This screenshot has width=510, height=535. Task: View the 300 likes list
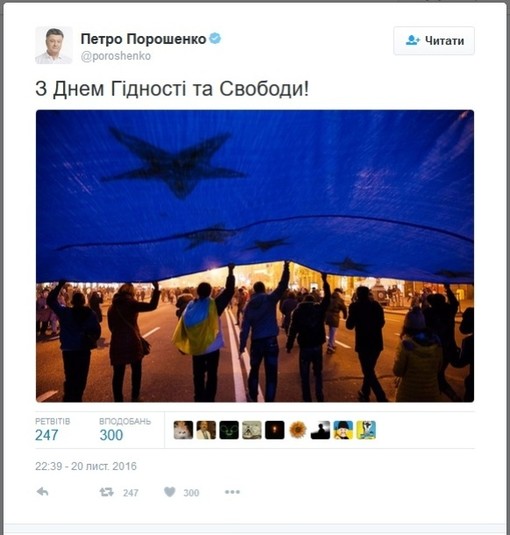pos(125,430)
